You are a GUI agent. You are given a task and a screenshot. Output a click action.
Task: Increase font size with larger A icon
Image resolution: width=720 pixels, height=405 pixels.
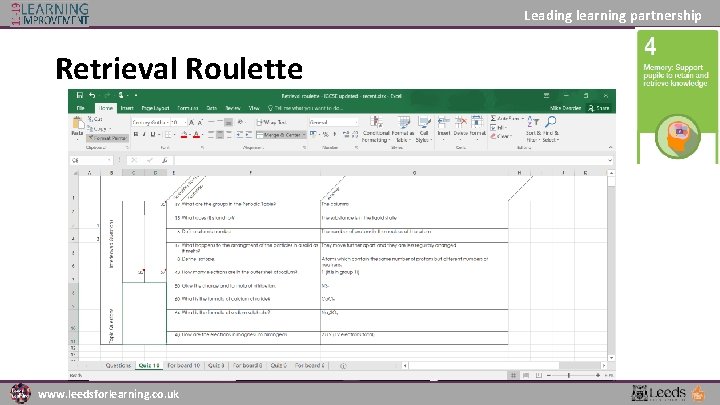click(192, 123)
